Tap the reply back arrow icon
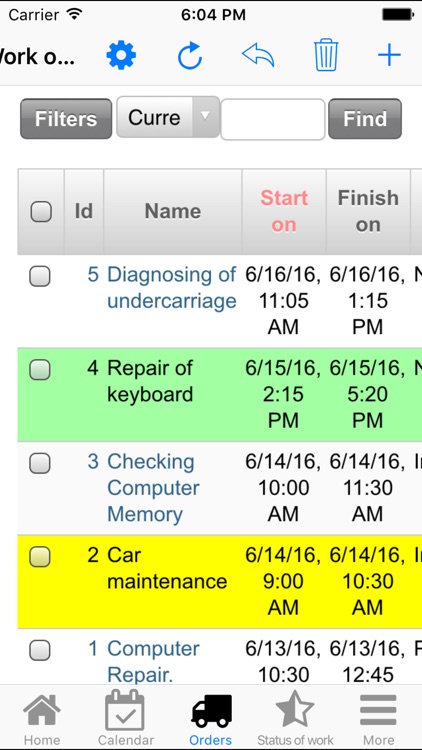The width and height of the screenshot is (422, 750). click(x=258, y=55)
